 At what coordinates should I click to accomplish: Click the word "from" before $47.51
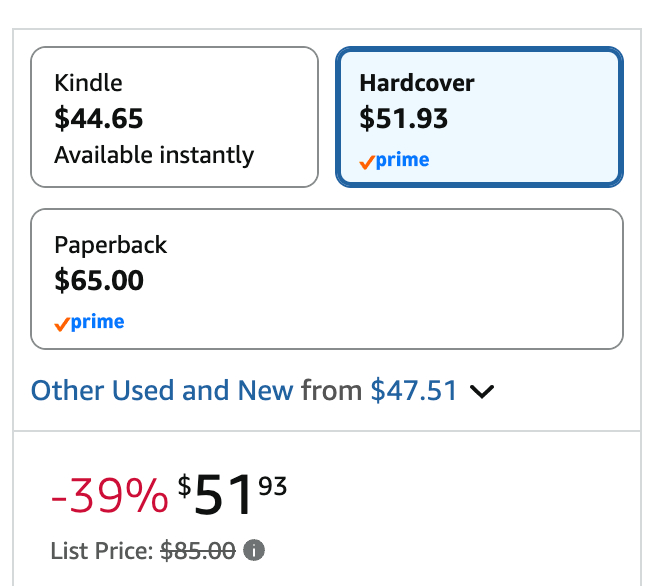(331, 390)
